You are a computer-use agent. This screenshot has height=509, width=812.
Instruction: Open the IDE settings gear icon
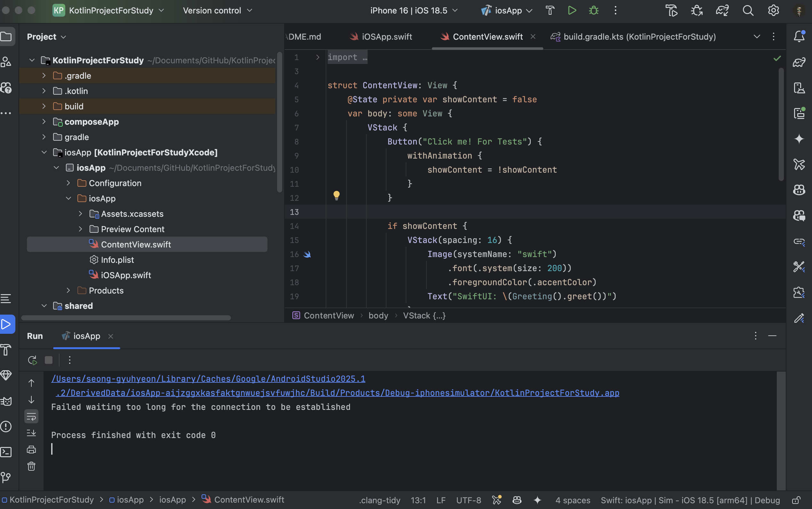tap(773, 11)
